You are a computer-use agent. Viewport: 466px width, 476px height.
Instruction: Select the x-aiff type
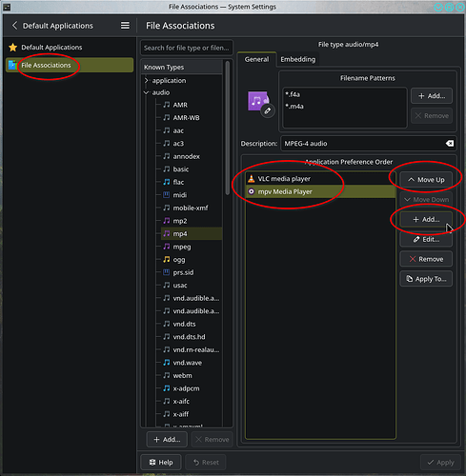click(x=181, y=414)
